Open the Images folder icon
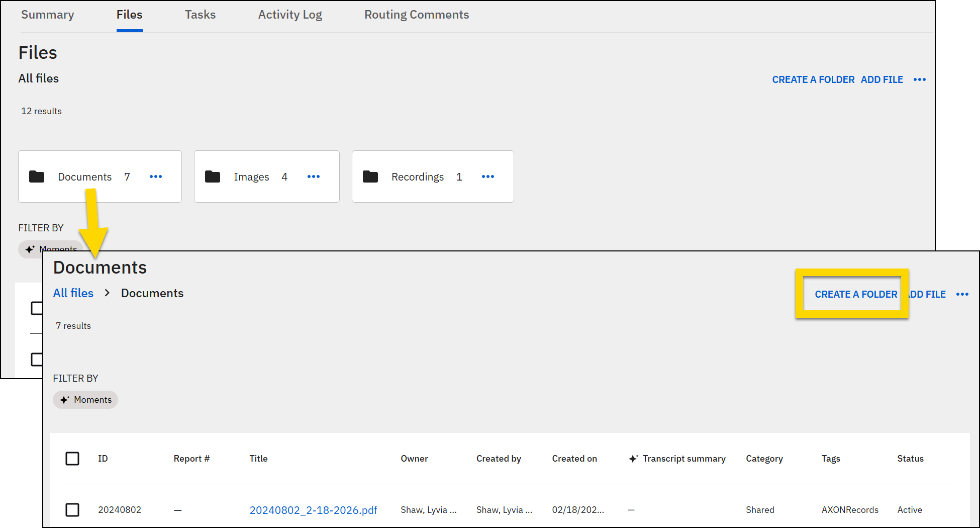This screenshot has width=980, height=528. 213,177
